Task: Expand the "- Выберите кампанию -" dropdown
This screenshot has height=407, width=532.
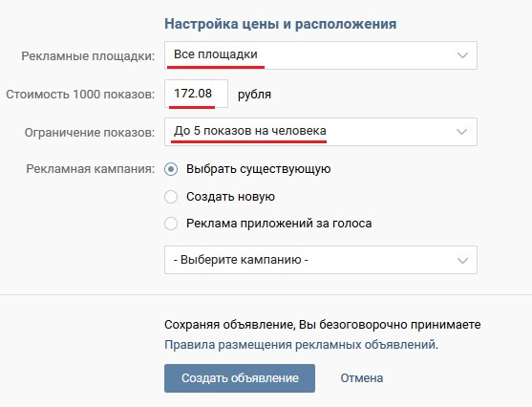Action: 321,260
